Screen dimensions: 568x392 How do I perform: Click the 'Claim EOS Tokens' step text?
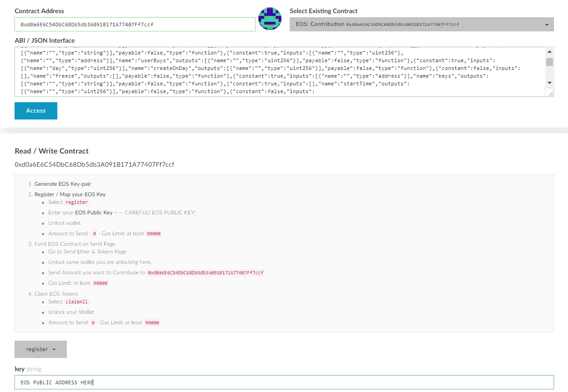point(56,294)
